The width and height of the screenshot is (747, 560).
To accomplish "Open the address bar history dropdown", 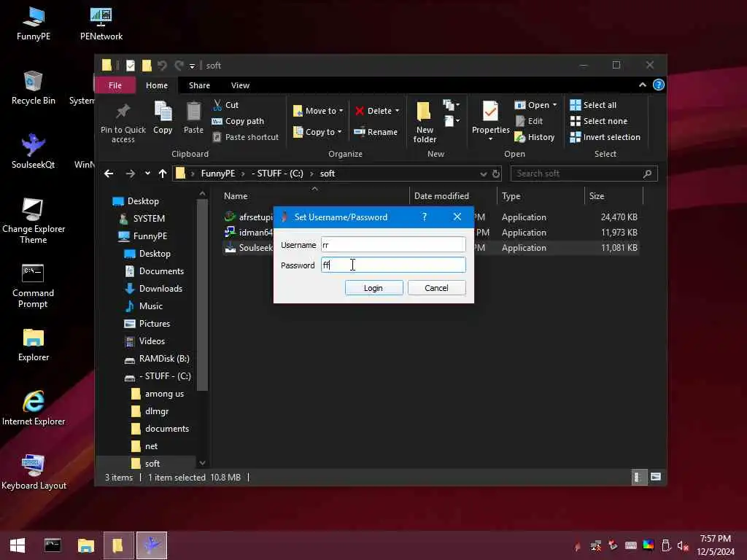I will pyautogui.click(x=484, y=174).
